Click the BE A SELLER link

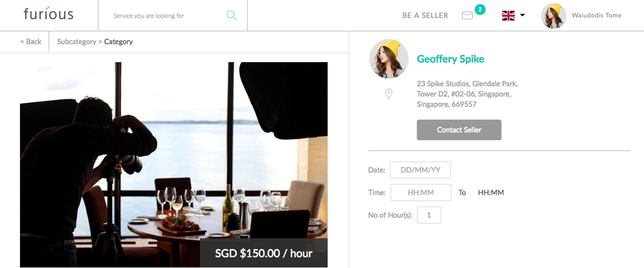(x=425, y=16)
